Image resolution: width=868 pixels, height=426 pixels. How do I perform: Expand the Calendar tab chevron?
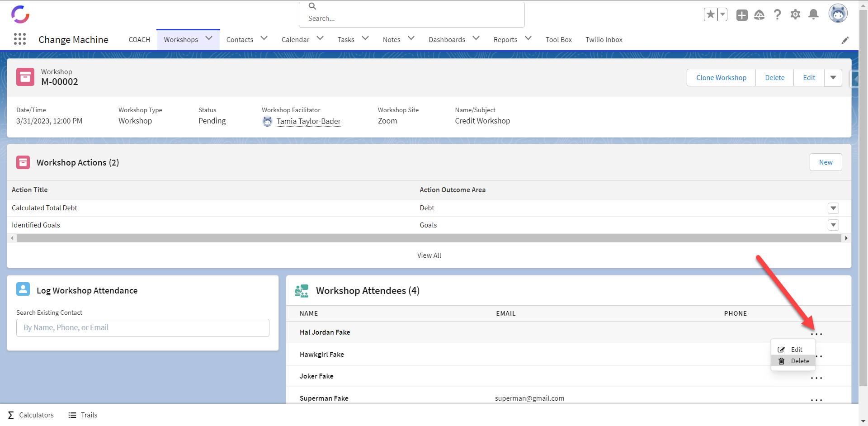320,38
